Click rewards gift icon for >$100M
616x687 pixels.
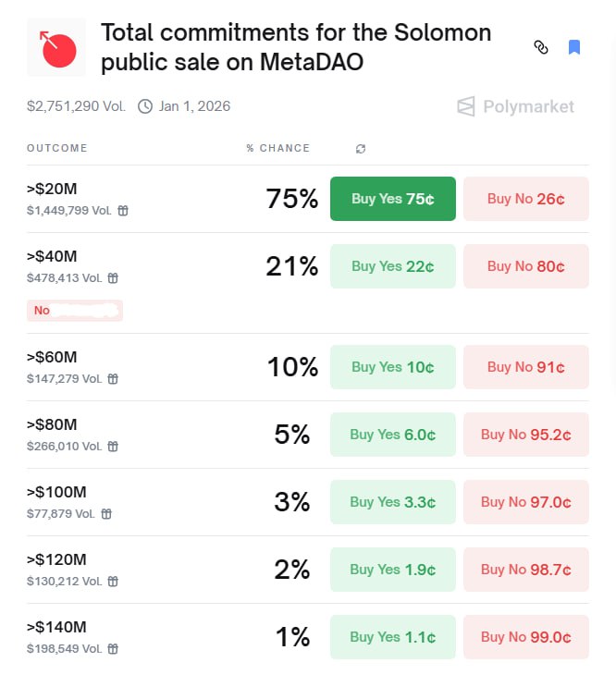(x=106, y=514)
